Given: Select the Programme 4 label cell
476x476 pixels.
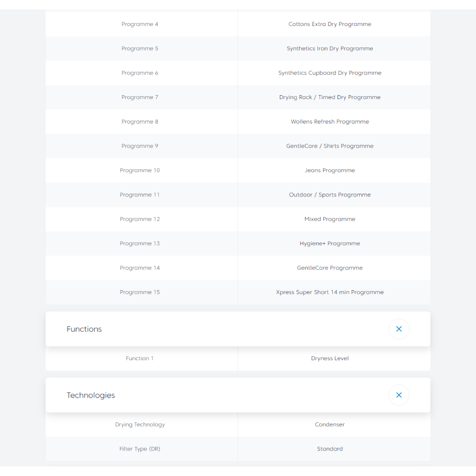Looking at the screenshot, I should pos(140,24).
